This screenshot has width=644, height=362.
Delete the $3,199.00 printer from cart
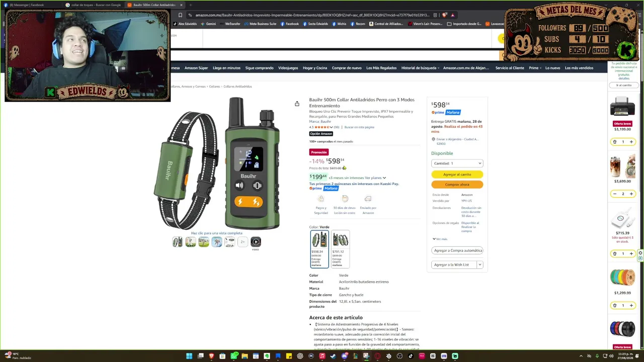[614, 142]
